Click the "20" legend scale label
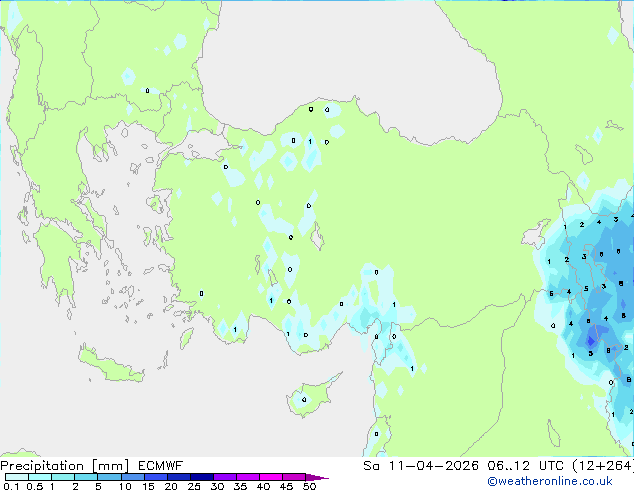The width and height of the screenshot is (634, 490). 171,486
